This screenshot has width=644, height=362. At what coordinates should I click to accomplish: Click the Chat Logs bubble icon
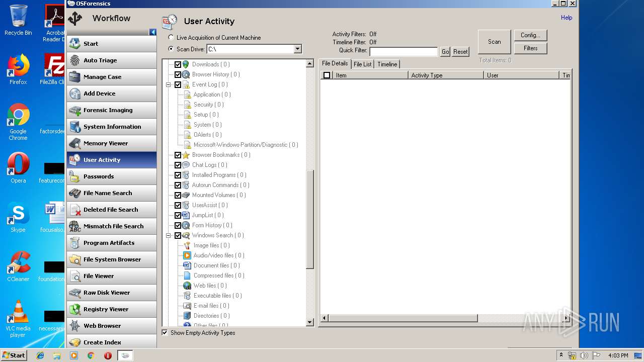pyautogui.click(x=186, y=165)
